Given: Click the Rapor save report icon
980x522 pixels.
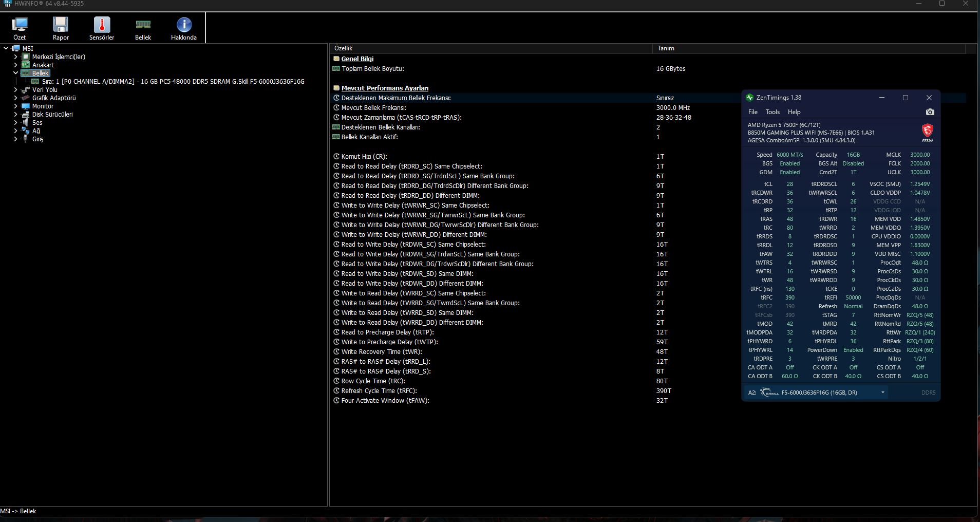Looking at the screenshot, I should coord(61,25).
